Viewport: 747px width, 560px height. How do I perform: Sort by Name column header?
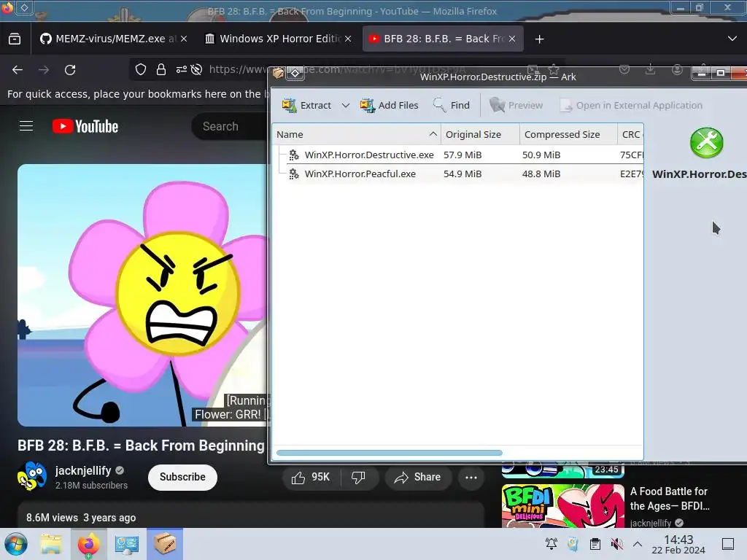(x=356, y=134)
